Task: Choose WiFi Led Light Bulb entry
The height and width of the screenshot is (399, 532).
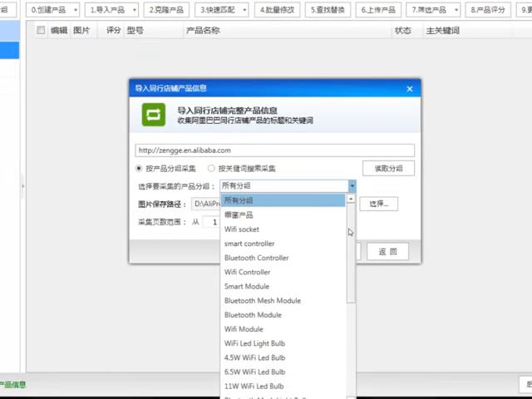Action: coord(283,343)
